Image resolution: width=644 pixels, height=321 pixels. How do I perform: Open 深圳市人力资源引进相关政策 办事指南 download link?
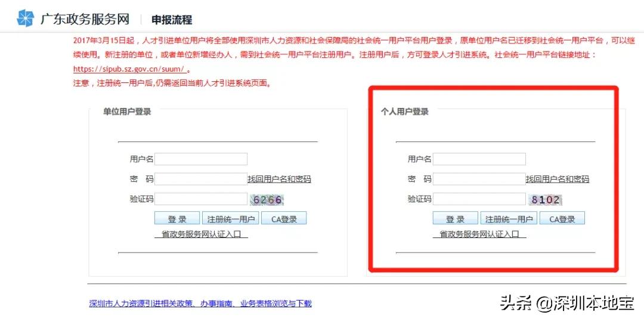pyautogui.click(x=200, y=304)
